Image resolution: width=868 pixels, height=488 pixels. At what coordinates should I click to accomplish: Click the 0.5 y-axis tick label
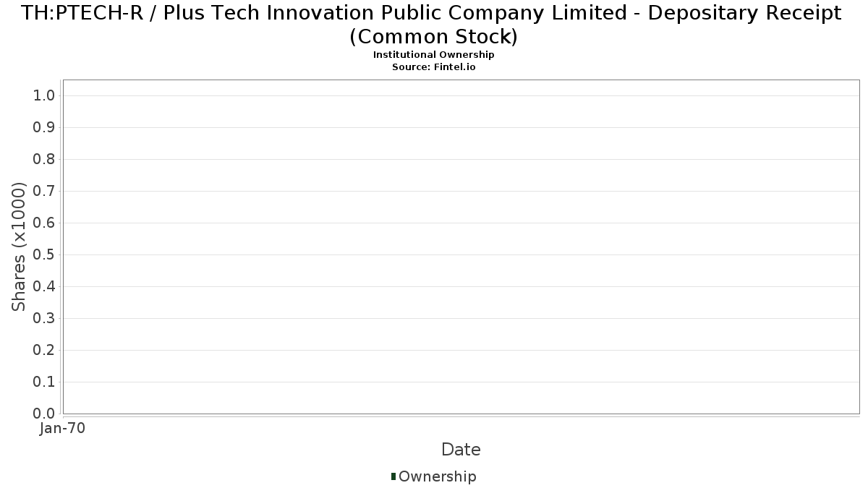pos(44,255)
